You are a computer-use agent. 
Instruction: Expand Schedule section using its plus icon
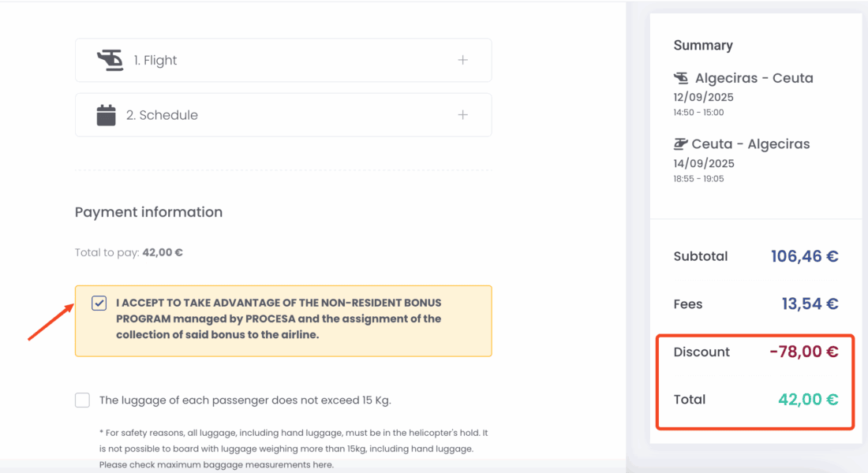pyautogui.click(x=463, y=115)
